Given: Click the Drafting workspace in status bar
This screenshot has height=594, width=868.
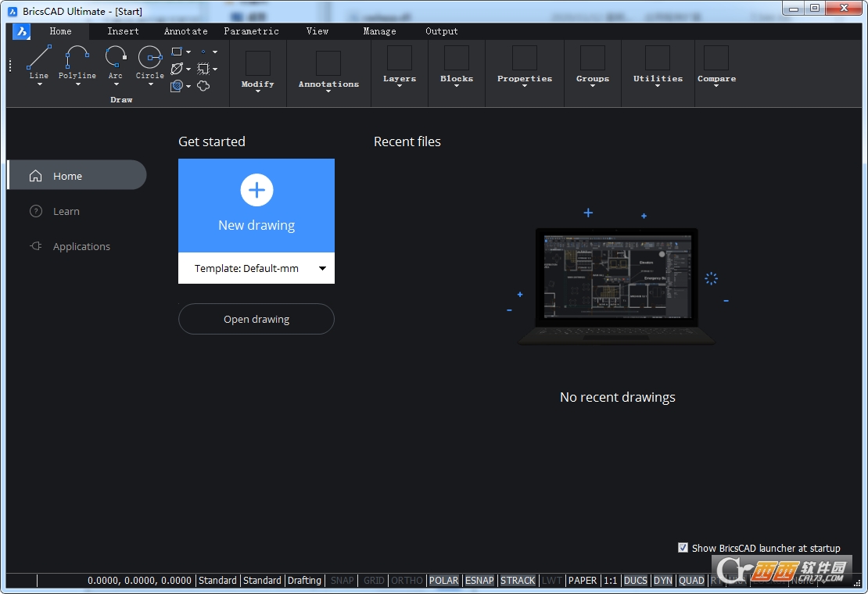Looking at the screenshot, I should click(x=304, y=580).
